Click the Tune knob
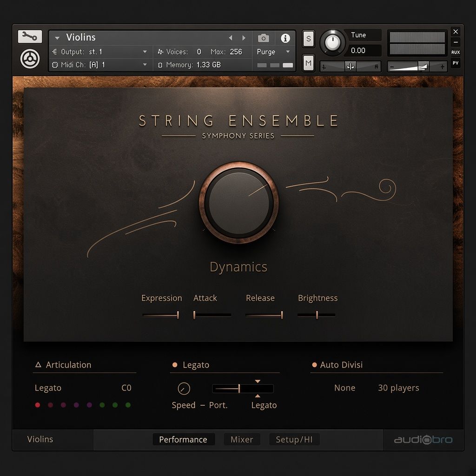The height and width of the screenshot is (476, 476). click(x=332, y=42)
